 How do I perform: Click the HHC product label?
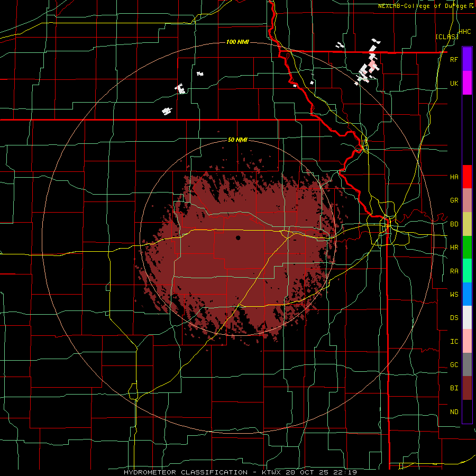[x=465, y=32]
